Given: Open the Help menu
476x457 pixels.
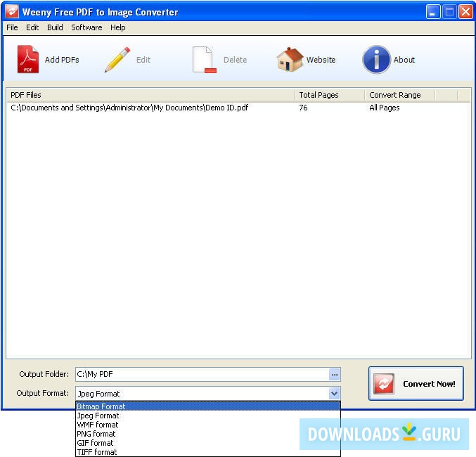Looking at the screenshot, I should [x=118, y=27].
